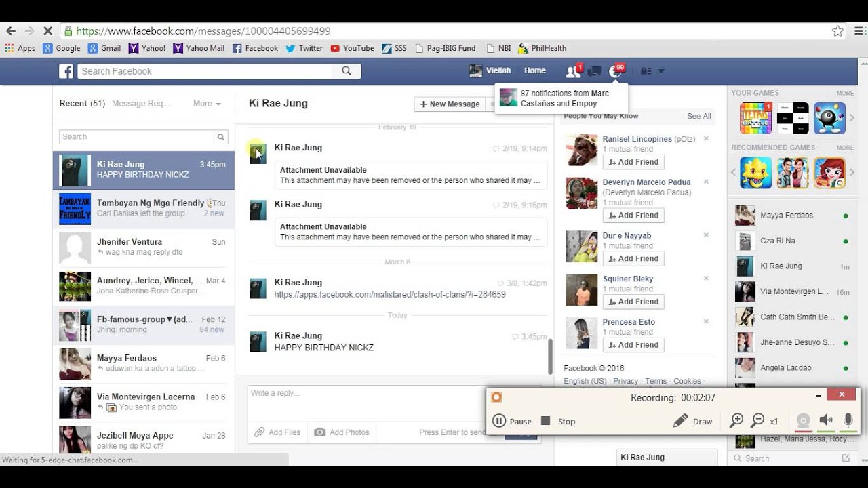Click the messages thread scrollbar
This screenshot has height=488, width=868.
(x=550, y=357)
